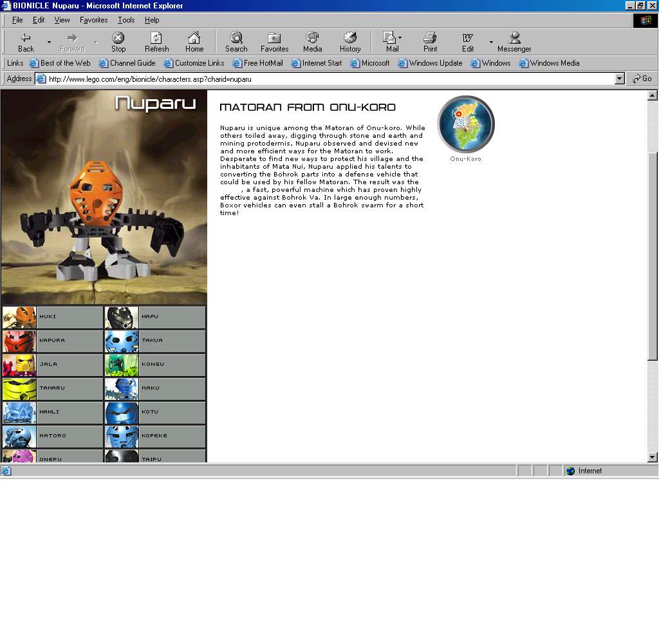Image resolution: width=659 pixels, height=644 pixels.
Task: Open the Favorites menu
Action: pos(93,20)
